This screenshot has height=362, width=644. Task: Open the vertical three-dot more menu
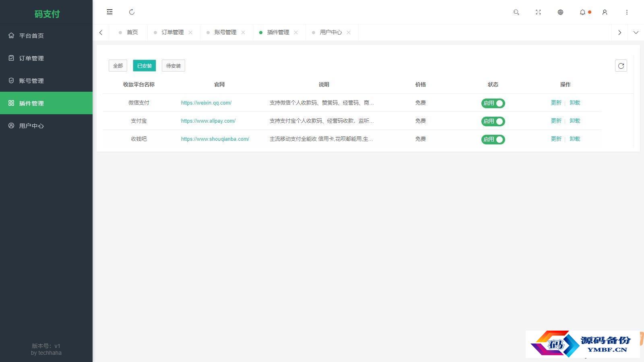coord(627,12)
